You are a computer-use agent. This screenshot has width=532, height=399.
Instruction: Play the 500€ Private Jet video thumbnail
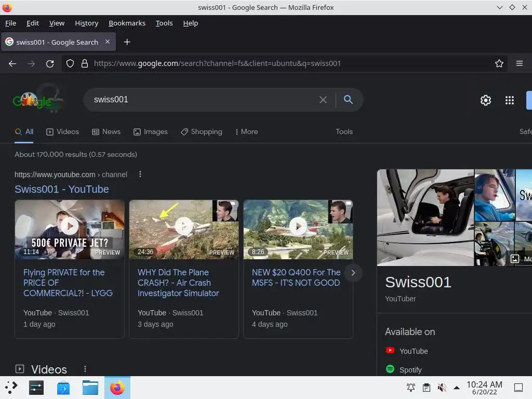point(70,230)
